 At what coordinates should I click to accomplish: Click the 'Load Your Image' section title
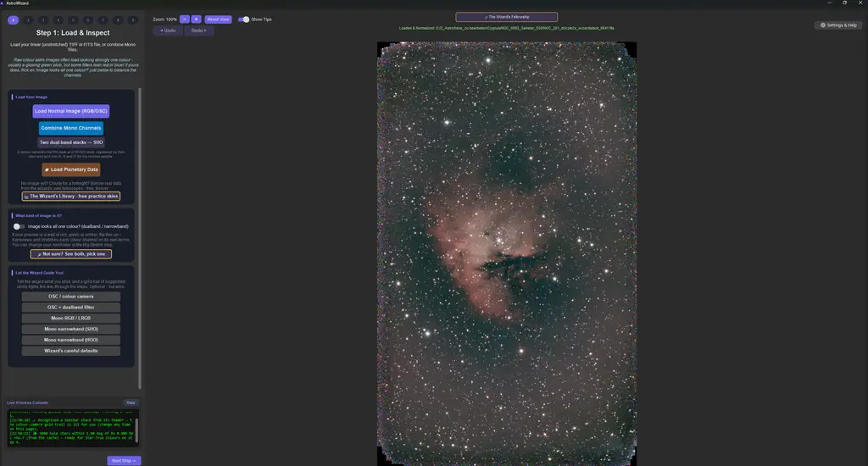click(31, 97)
